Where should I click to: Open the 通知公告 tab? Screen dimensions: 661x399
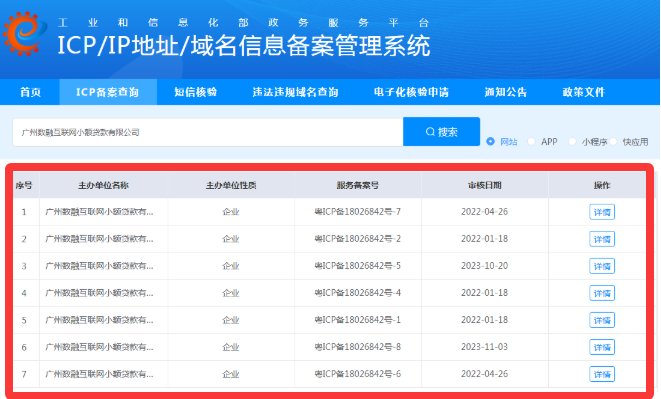coord(505,92)
